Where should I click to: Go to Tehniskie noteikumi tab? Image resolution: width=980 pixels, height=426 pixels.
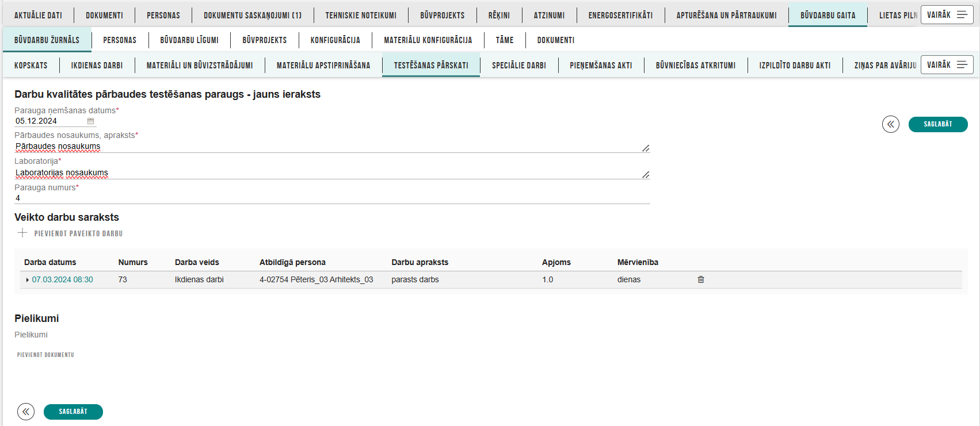[361, 16]
